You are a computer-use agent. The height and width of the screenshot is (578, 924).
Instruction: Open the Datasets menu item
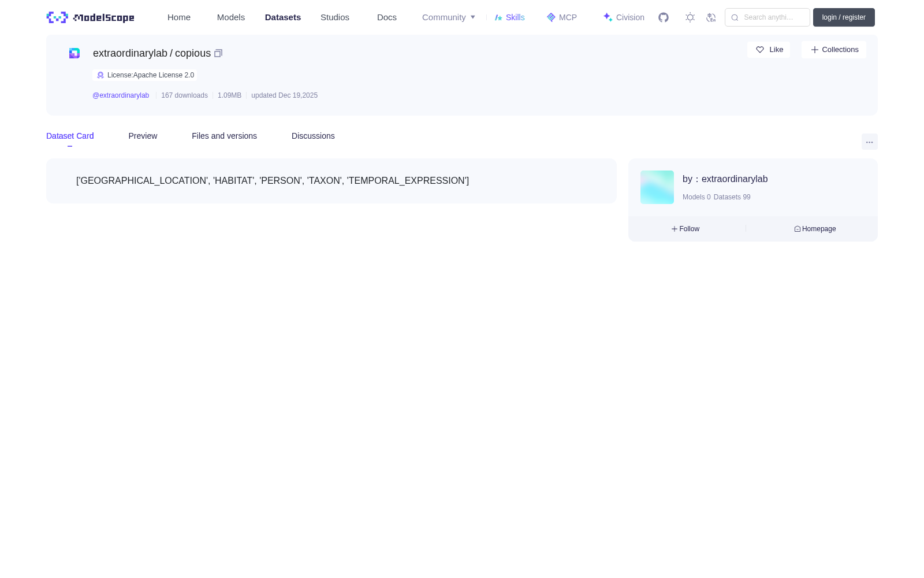click(x=283, y=17)
